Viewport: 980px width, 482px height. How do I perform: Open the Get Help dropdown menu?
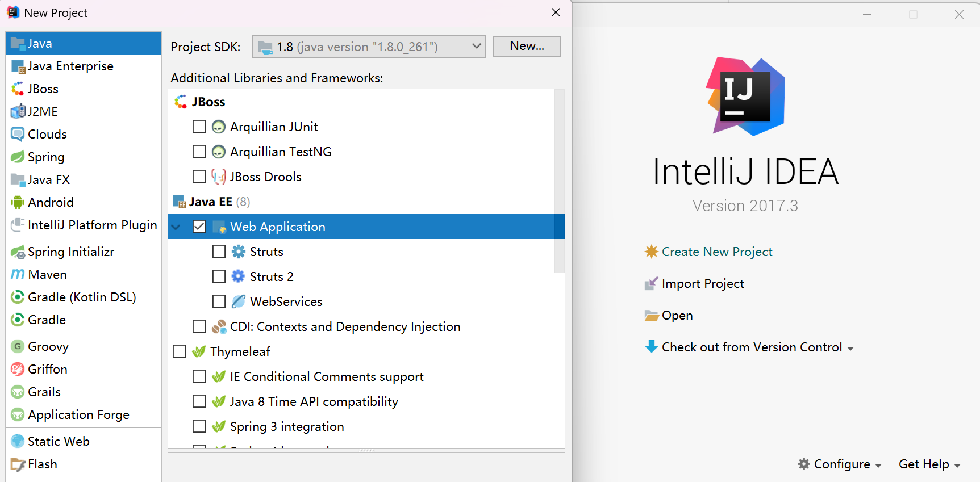[929, 464]
